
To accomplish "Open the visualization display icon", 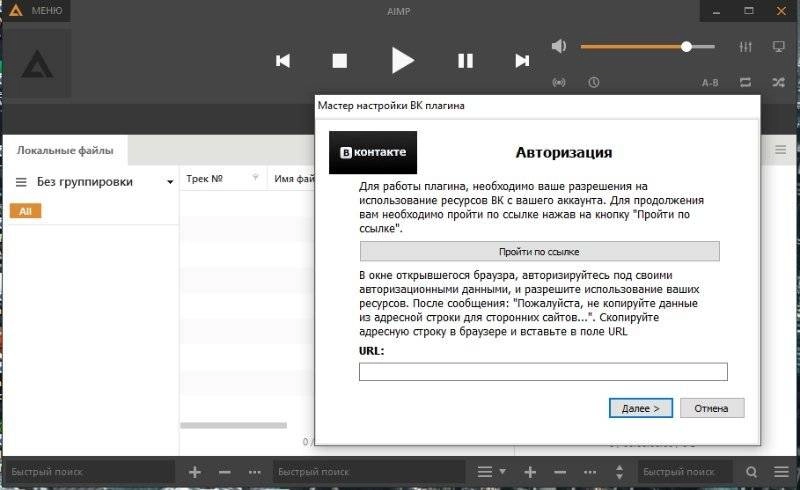I will (779, 47).
